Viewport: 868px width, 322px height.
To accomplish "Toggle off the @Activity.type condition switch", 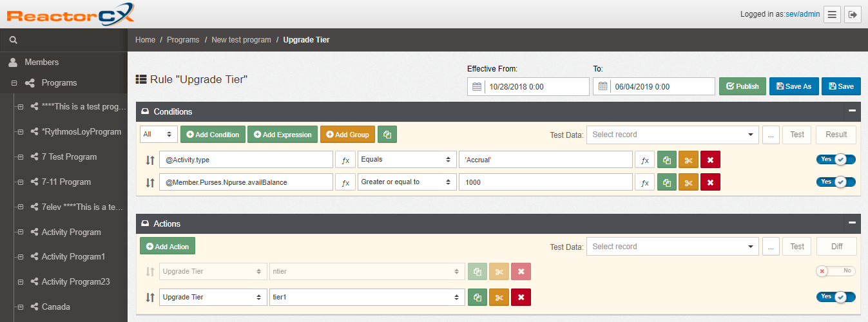I will pos(836,160).
